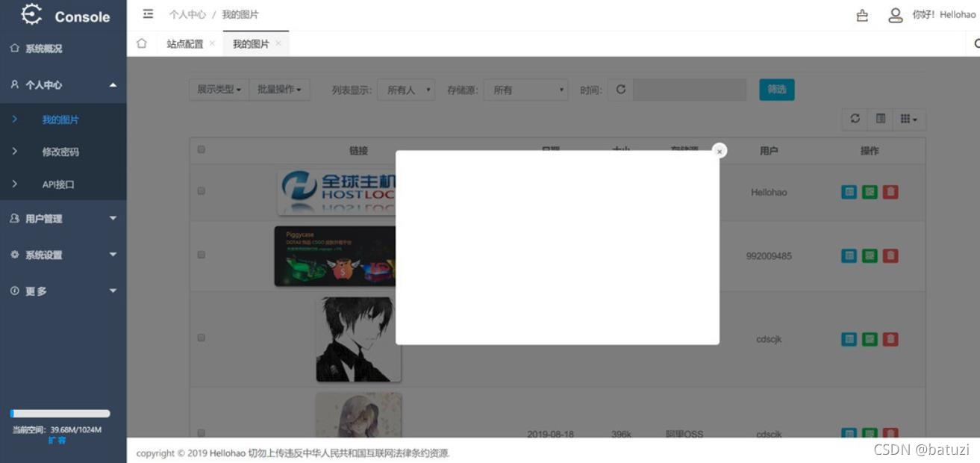Open the HOSTLOC image thumbnail
Screen dimensions: 980x463
coord(337,192)
